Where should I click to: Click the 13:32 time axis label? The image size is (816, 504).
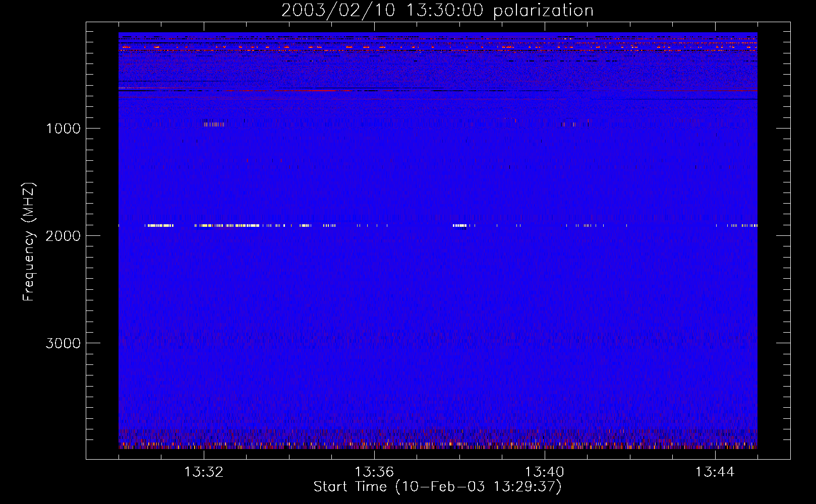204,472
